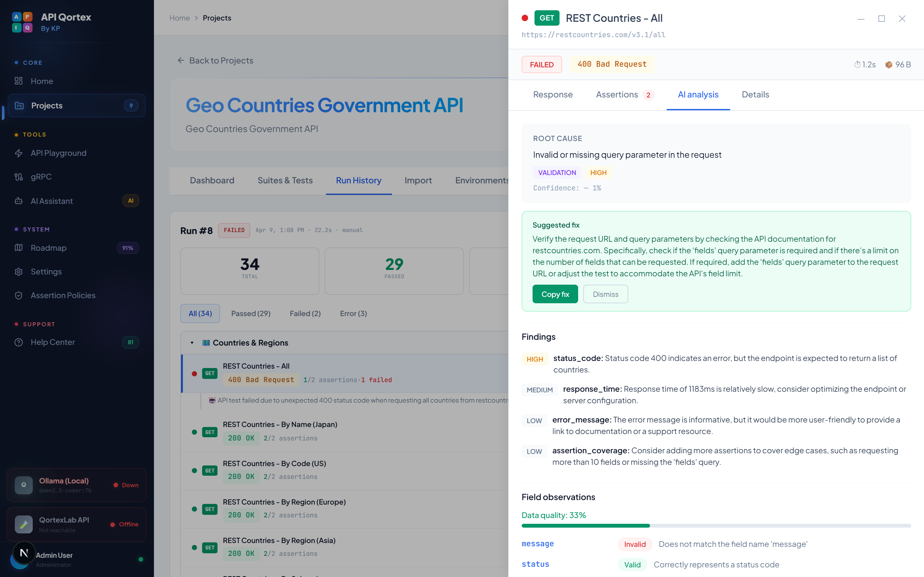Click the Assertion Policies shield icon
The height and width of the screenshot is (577, 924).
(x=19, y=295)
